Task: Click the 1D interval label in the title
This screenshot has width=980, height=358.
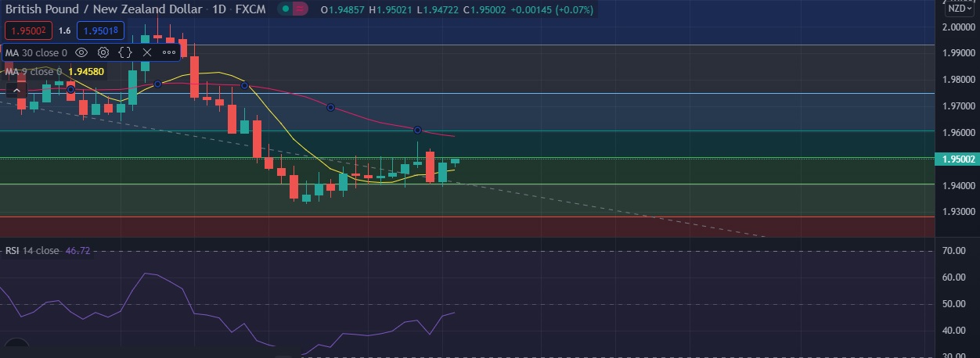Action: [218, 9]
